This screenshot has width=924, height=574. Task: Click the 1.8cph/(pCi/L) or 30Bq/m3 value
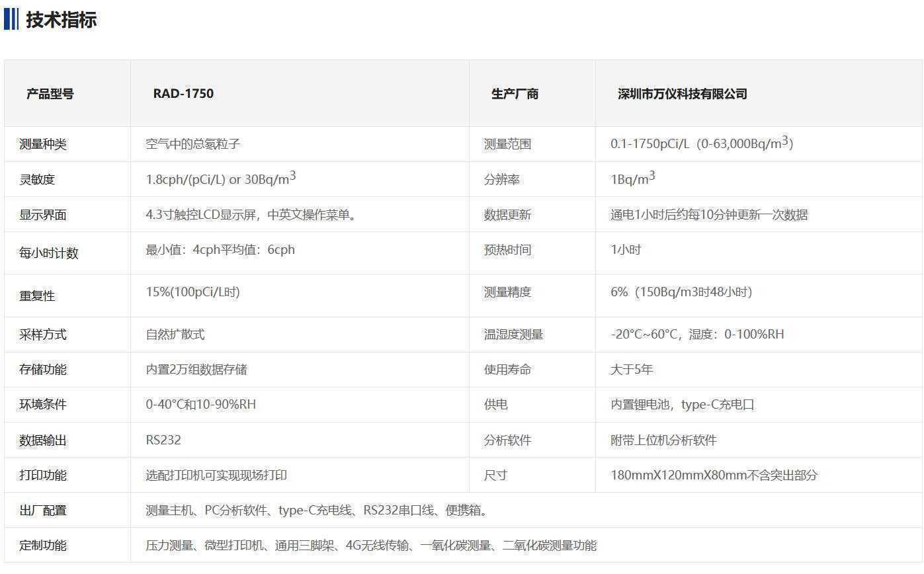click(221, 179)
